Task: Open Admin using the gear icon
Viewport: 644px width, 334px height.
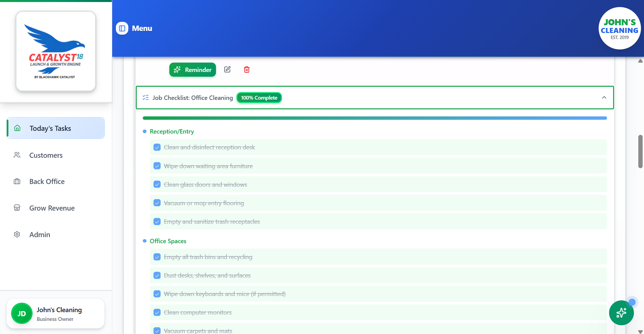Action: [x=17, y=234]
